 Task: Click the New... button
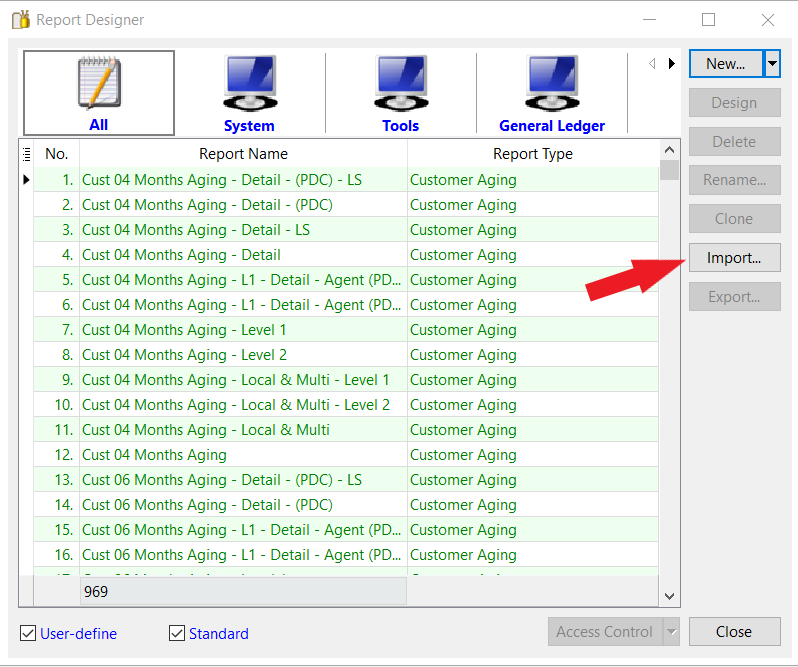click(x=725, y=64)
